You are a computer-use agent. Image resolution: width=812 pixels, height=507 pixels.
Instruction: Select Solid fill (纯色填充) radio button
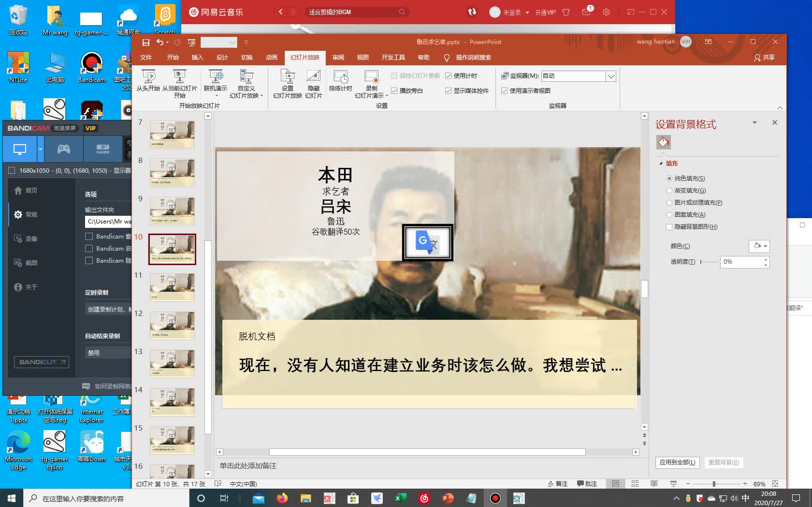[x=669, y=179]
